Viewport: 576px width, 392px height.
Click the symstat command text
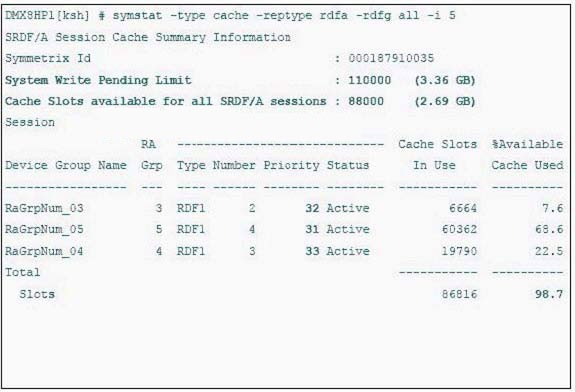click(284, 16)
